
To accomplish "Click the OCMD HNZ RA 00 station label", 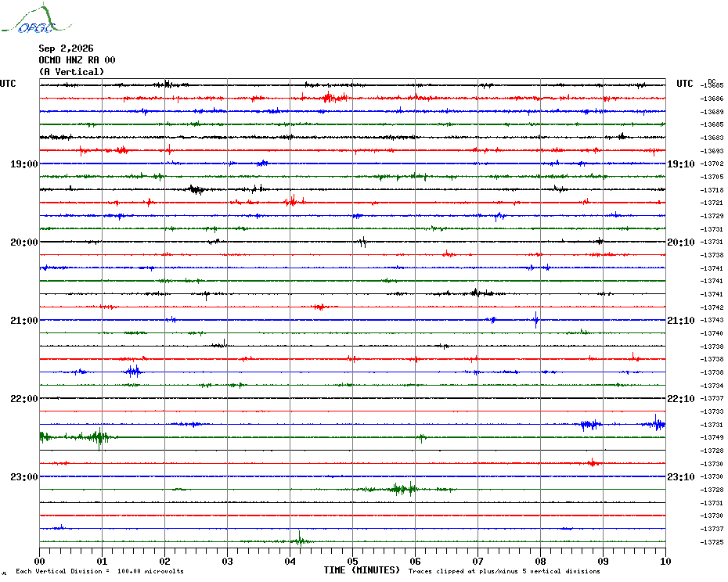I will click(77, 60).
